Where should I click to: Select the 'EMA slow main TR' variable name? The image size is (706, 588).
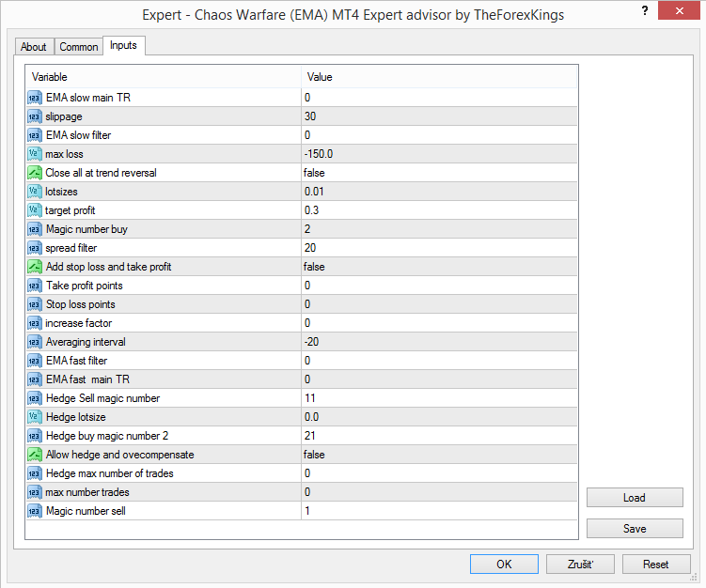point(88,98)
